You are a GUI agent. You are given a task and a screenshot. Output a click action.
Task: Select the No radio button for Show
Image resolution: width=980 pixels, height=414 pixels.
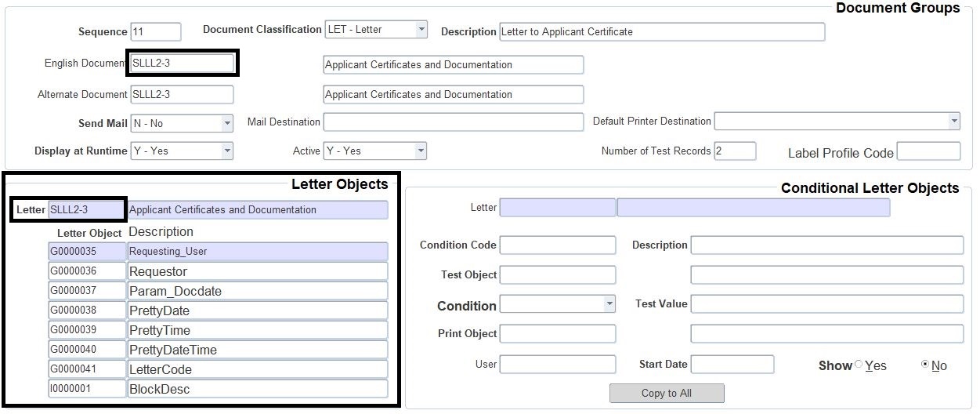click(925, 365)
